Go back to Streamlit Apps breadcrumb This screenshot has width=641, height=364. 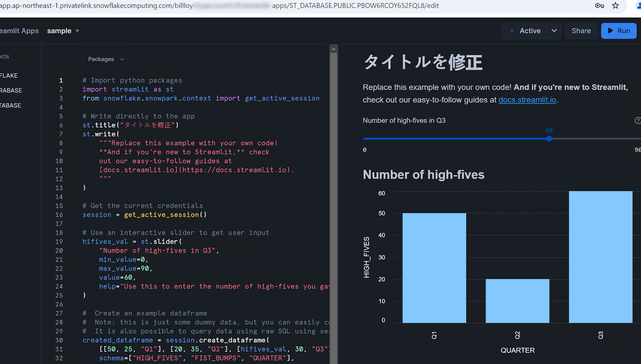pyautogui.click(x=19, y=31)
